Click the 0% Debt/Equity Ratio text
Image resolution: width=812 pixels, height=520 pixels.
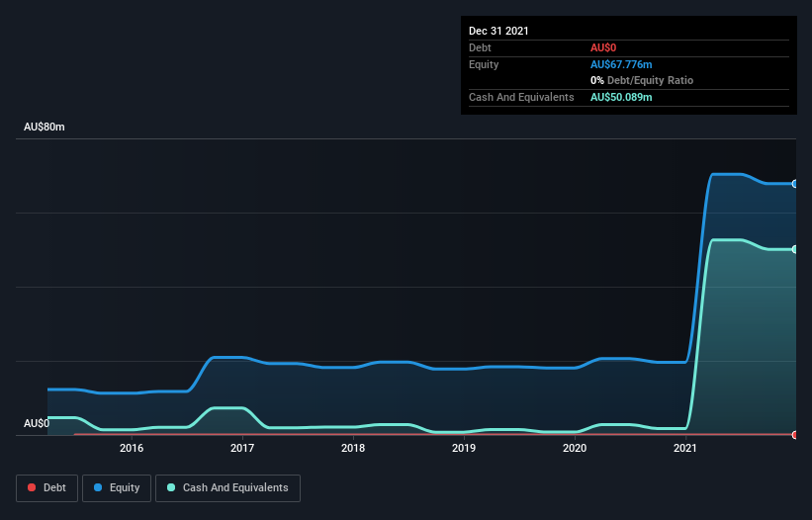(642, 80)
